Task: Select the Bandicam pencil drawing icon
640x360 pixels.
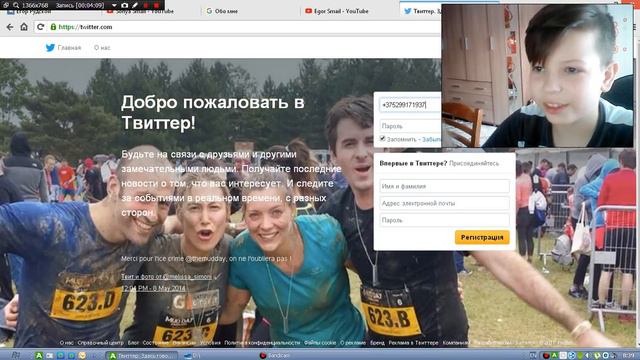Action: (135, 5)
